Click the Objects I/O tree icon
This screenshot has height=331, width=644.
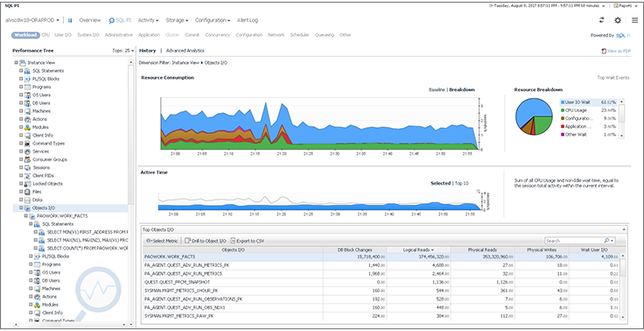pos(27,208)
